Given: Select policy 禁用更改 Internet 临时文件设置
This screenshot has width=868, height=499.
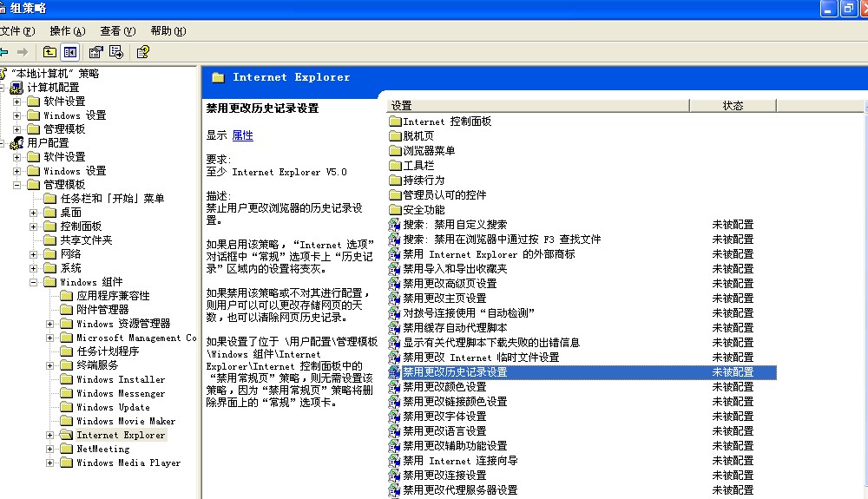Looking at the screenshot, I should [481, 358].
